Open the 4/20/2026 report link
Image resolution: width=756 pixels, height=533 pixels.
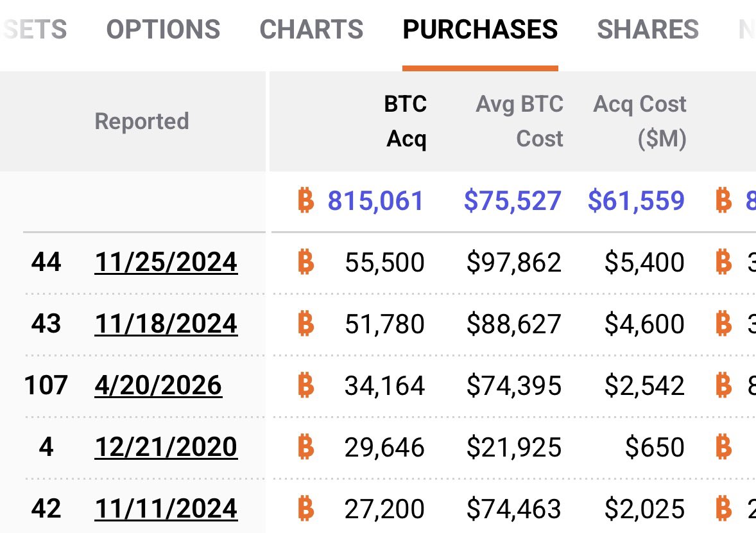tap(159, 385)
